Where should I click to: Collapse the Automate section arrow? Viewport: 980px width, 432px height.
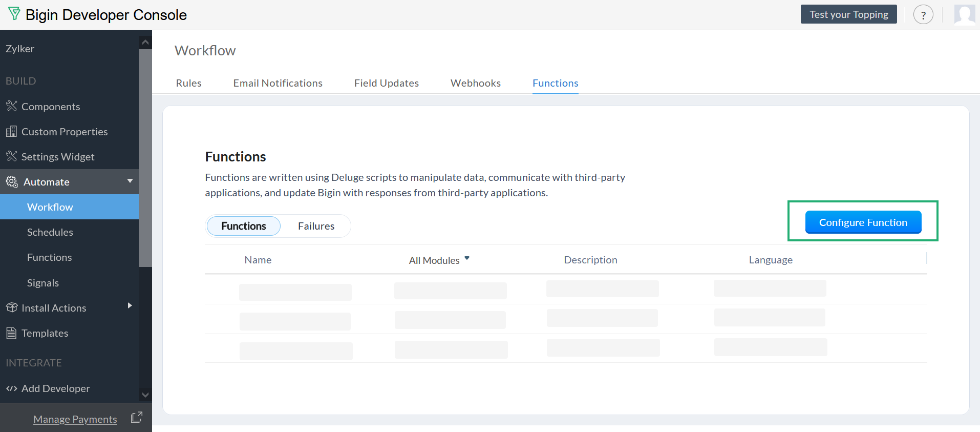coord(130,181)
